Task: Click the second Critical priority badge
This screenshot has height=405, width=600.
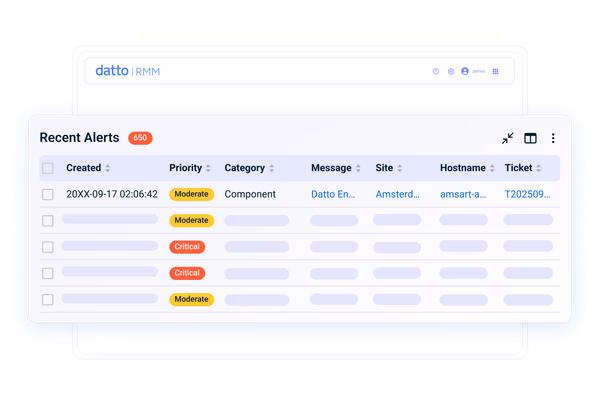Action: point(187,273)
